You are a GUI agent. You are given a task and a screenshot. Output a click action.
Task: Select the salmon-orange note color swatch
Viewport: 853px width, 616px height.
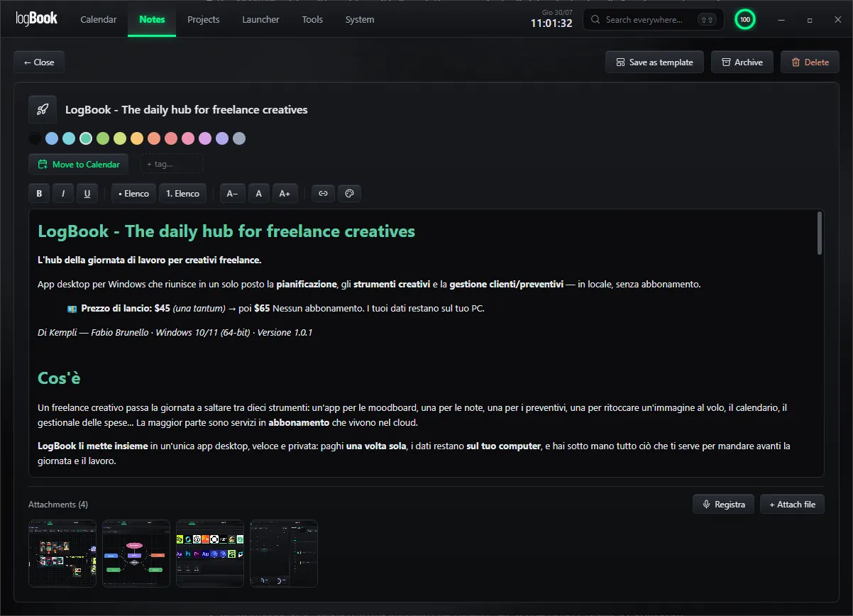click(154, 138)
